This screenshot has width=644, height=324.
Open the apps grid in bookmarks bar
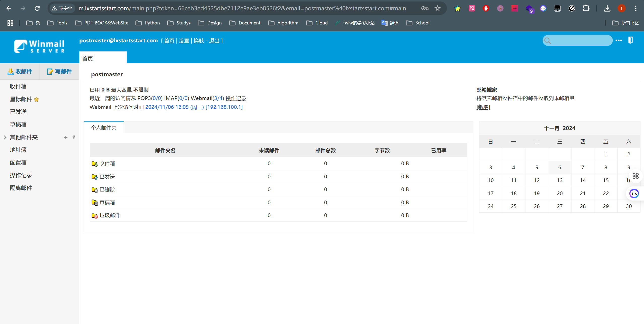(10, 23)
